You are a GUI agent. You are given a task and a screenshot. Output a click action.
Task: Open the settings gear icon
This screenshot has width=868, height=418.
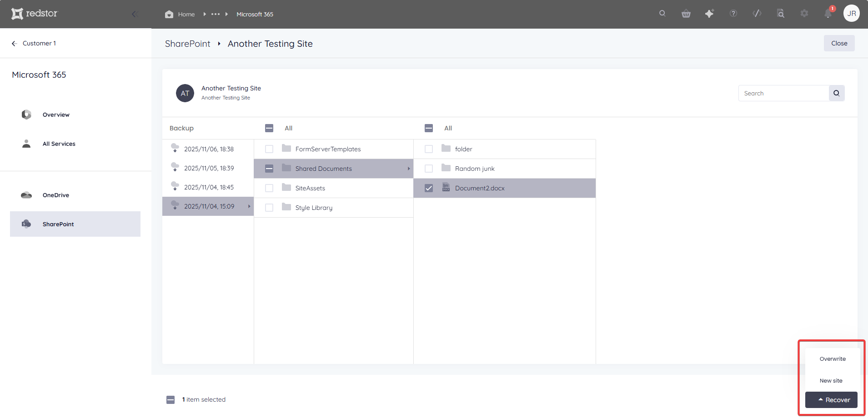pos(804,14)
